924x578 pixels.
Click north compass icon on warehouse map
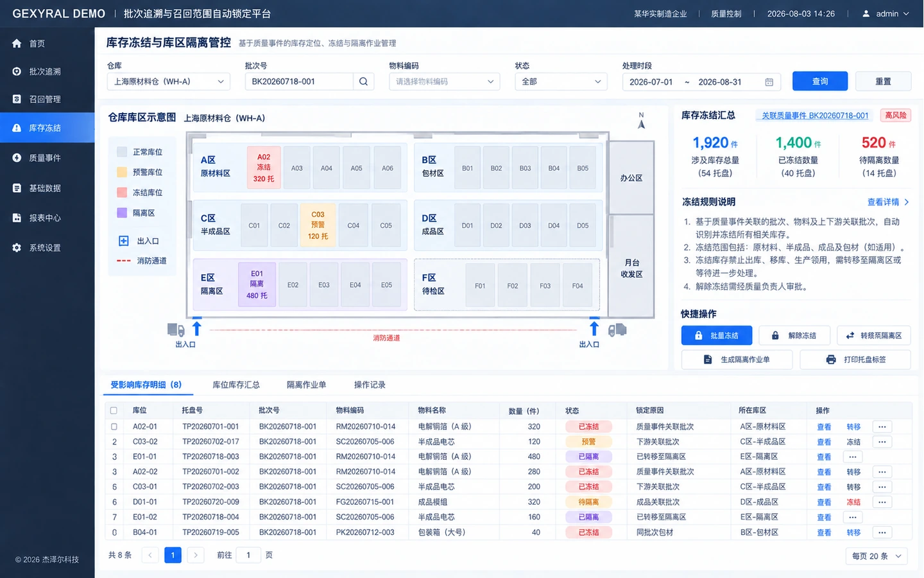click(x=641, y=121)
